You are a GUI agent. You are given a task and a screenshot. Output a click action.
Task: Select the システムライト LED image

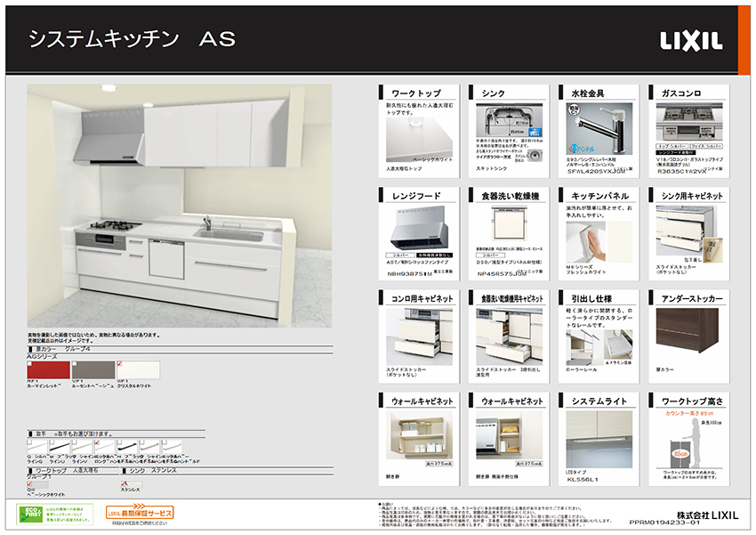599,440
